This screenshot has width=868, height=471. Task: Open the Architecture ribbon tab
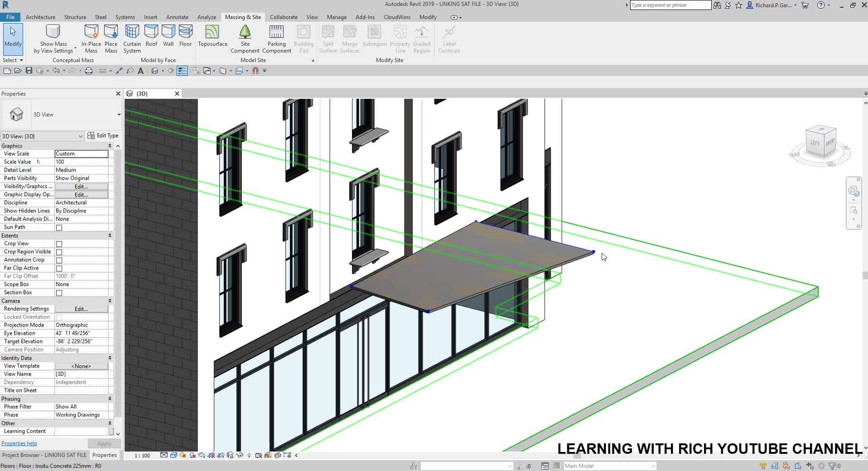(40, 17)
